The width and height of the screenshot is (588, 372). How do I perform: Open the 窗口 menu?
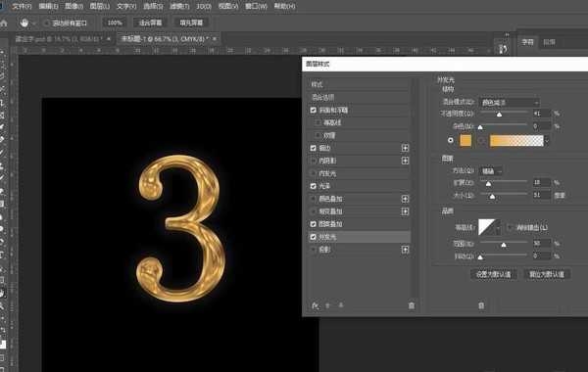(x=256, y=7)
